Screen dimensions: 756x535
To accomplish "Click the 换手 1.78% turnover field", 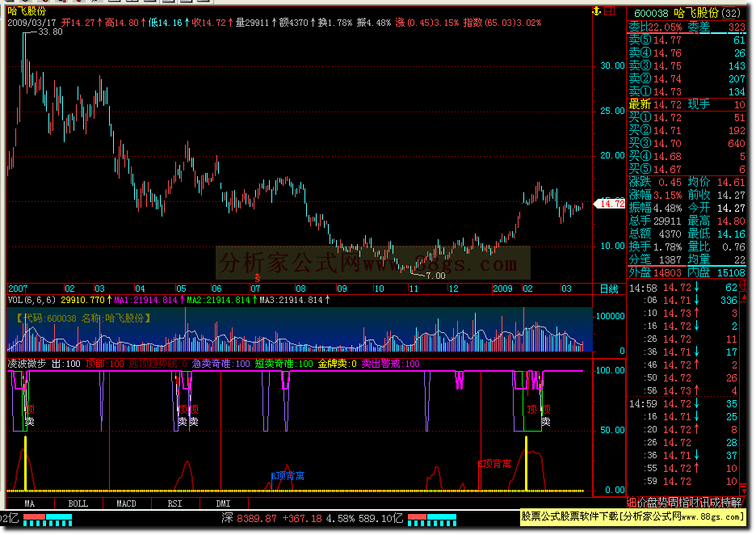I will [655, 247].
